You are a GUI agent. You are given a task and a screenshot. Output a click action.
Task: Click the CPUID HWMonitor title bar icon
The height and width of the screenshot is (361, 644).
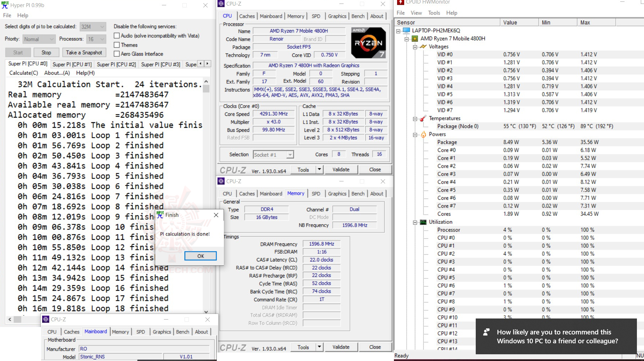click(x=400, y=2)
